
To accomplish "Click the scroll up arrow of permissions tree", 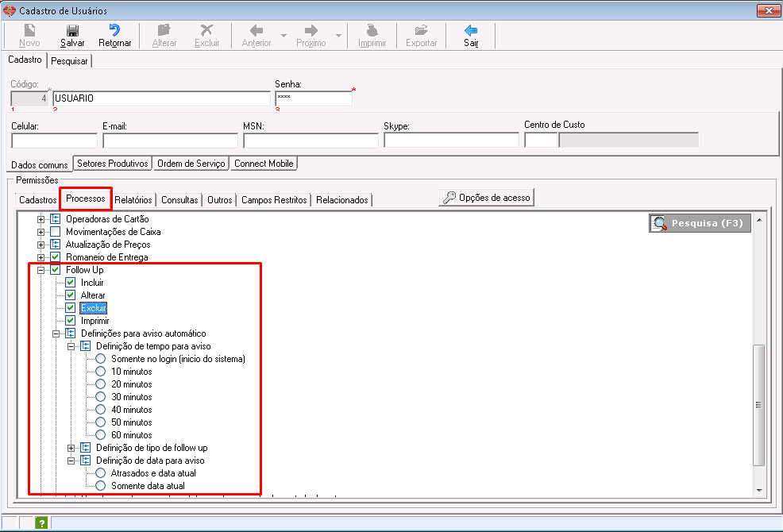I will 759,220.
